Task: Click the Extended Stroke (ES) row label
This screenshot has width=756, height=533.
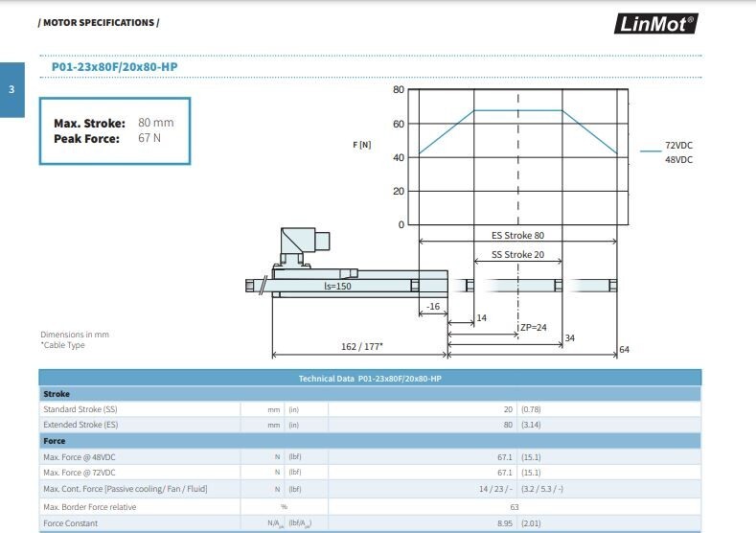Action: pos(80,425)
